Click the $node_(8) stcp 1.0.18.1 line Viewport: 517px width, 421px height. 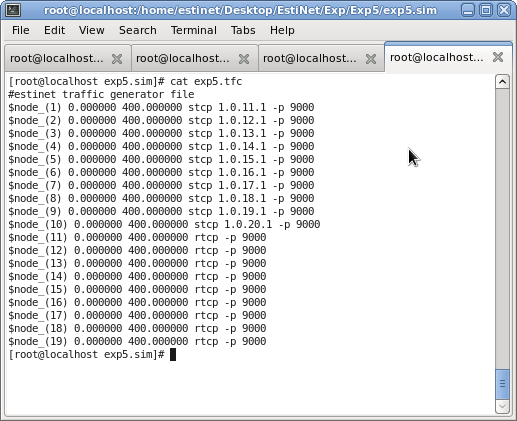point(161,199)
